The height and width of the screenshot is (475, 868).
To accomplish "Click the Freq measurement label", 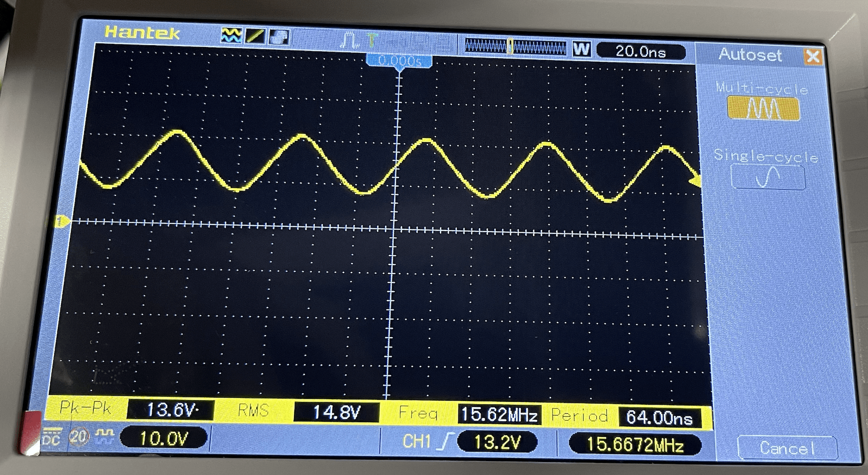I will click(418, 413).
